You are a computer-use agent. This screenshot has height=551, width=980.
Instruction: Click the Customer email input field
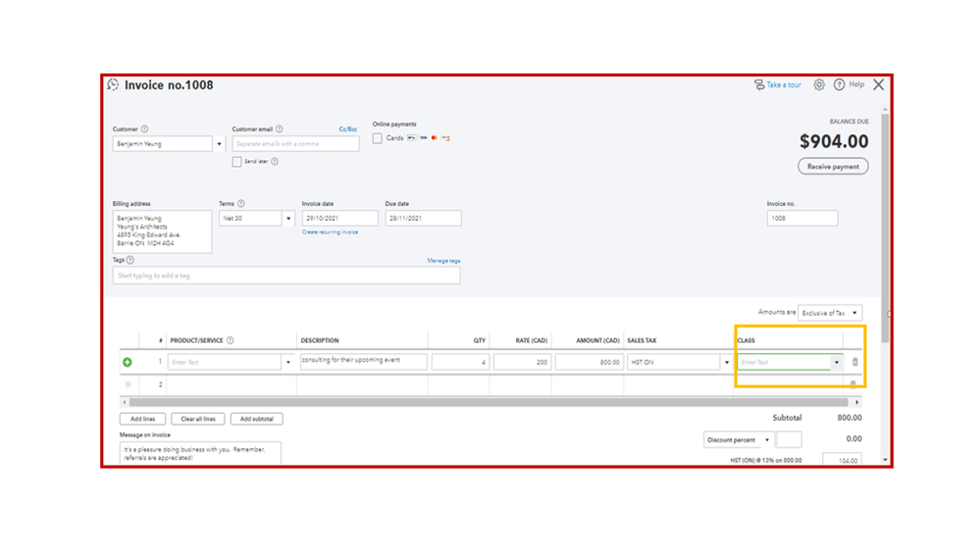coord(295,144)
